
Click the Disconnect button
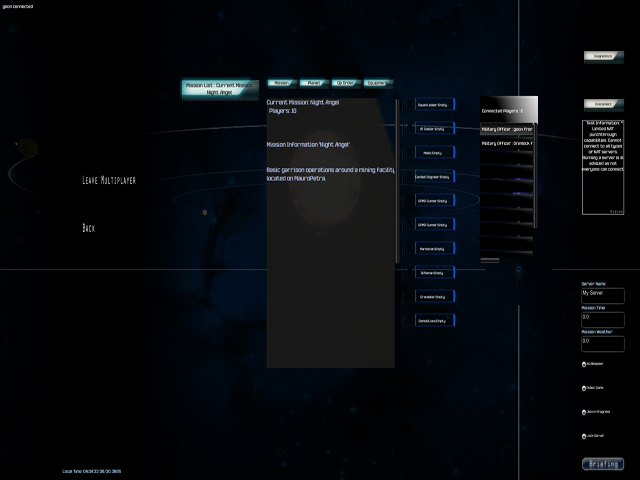click(603, 104)
